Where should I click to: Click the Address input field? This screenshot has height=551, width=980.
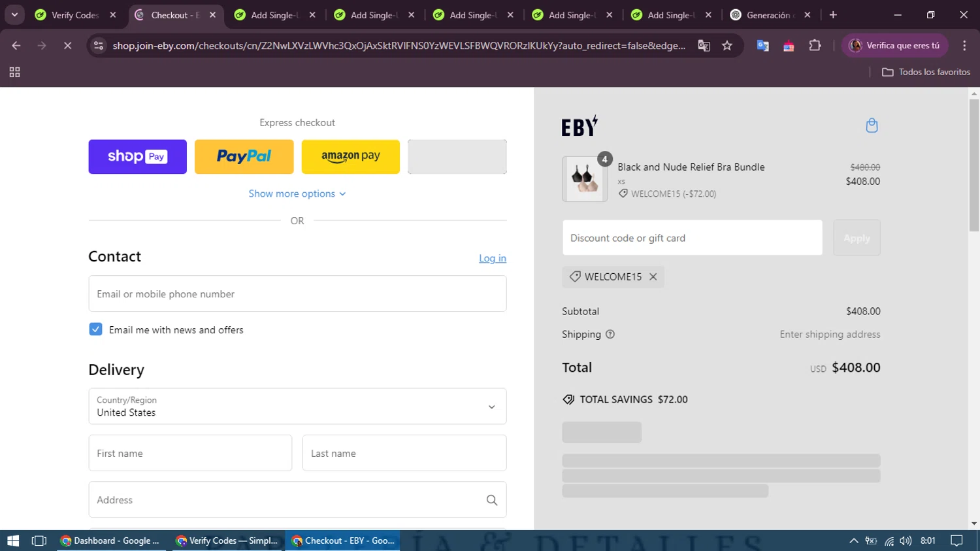297,499
